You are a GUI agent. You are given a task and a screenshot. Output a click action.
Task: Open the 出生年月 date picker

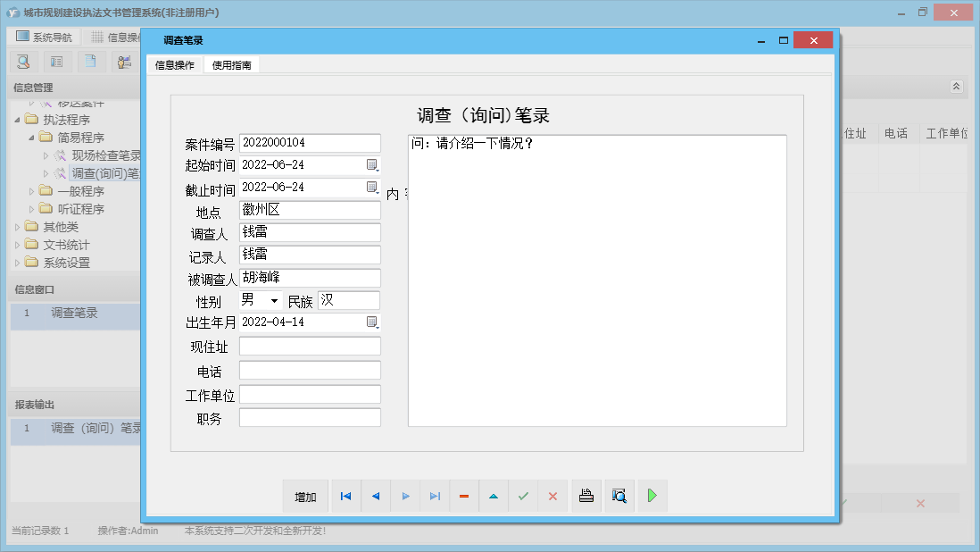coord(374,323)
